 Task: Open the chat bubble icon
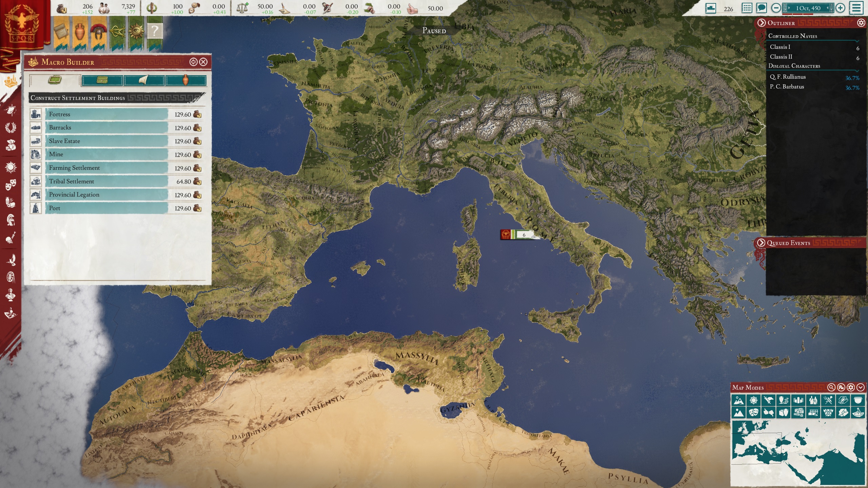coord(762,8)
